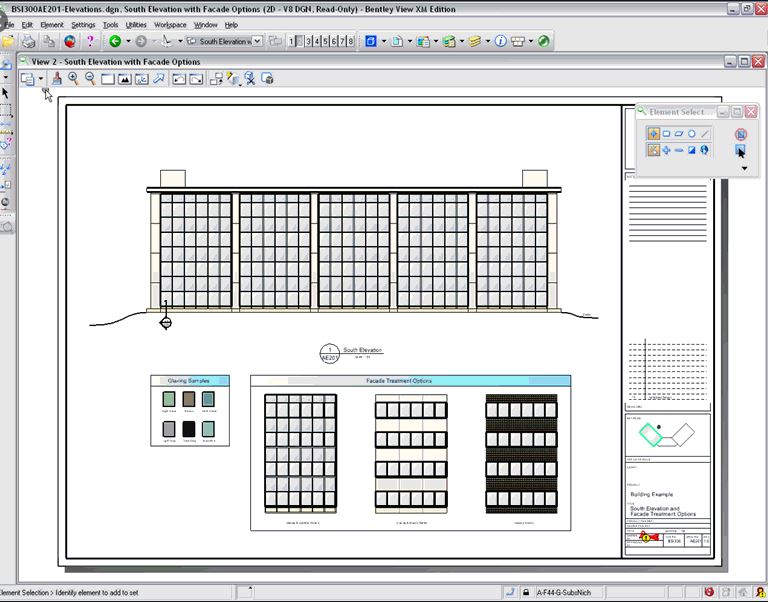Click the Fit View icon
This screenshot has height=602, width=768.
coord(125,78)
